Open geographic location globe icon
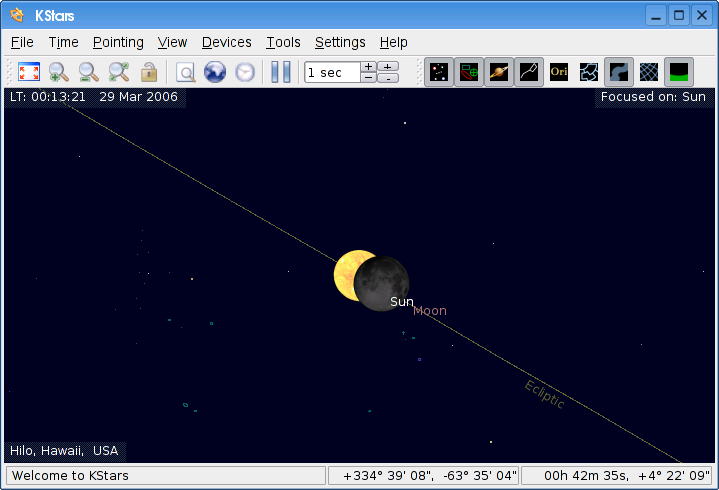The image size is (719, 490). pyautogui.click(x=215, y=72)
